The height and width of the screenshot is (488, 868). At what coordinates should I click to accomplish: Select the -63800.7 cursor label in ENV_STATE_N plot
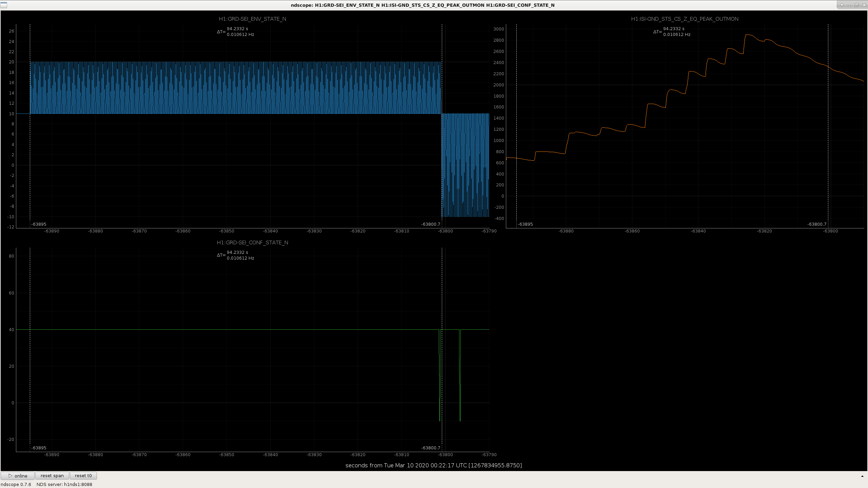[431, 224]
